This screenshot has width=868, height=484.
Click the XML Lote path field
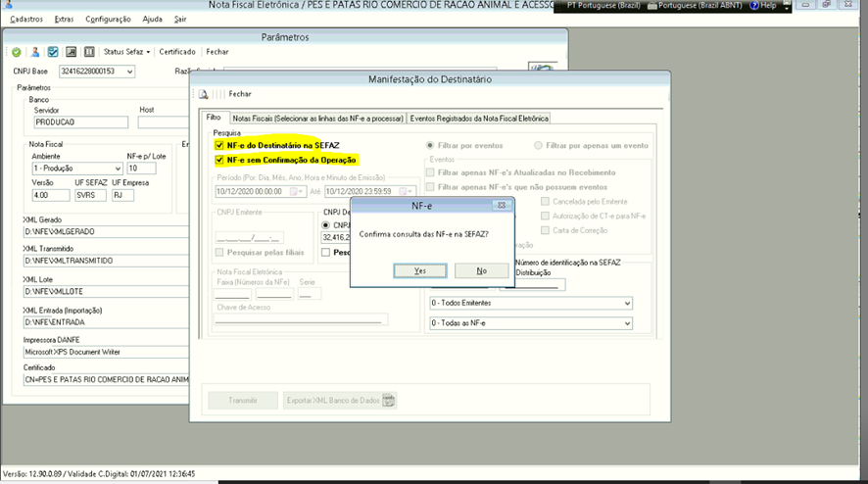click(x=106, y=291)
